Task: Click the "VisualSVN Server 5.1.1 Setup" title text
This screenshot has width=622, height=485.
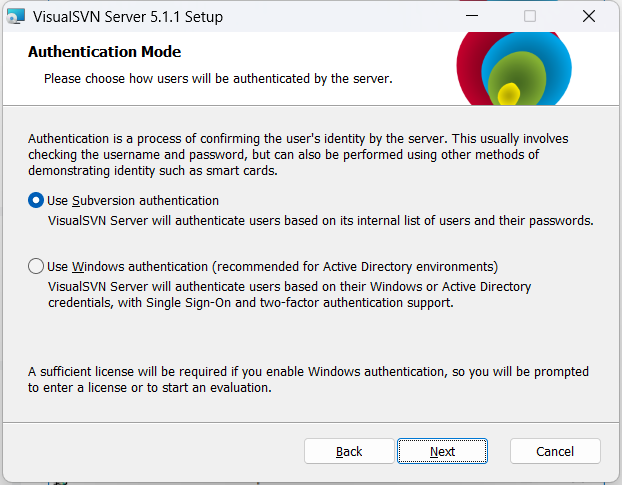Action: 128,16
